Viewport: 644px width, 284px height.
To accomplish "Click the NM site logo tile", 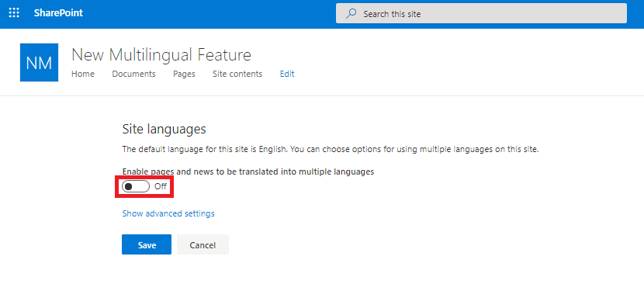I will [x=39, y=63].
